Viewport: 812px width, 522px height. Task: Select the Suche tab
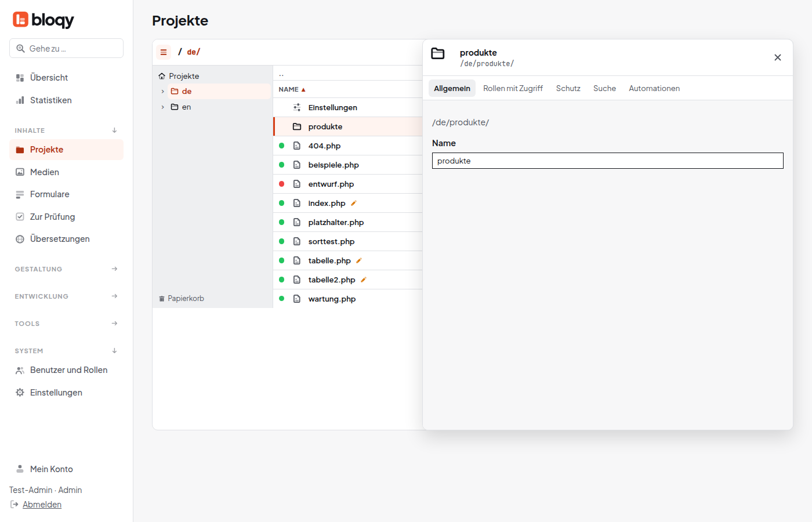[x=604, y=88]
